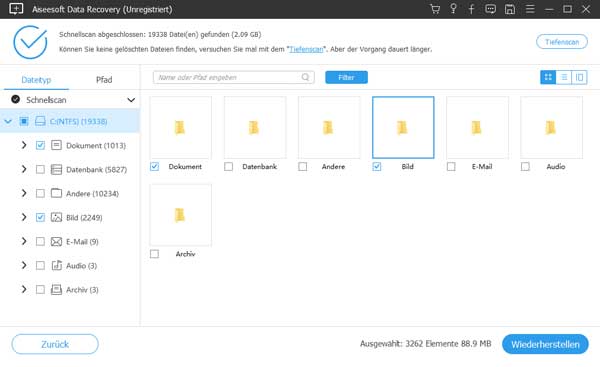Expand the Dokument tree node

click(x=24, y=145)
